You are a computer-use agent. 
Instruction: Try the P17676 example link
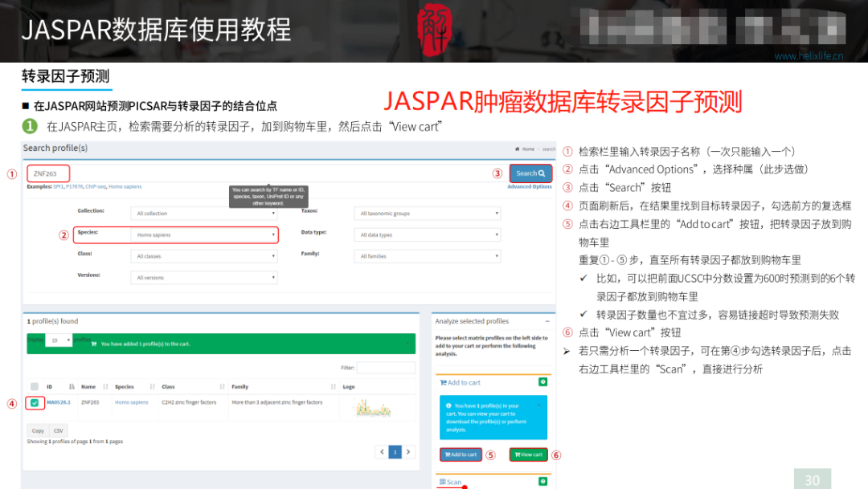[x=74, y=187]
